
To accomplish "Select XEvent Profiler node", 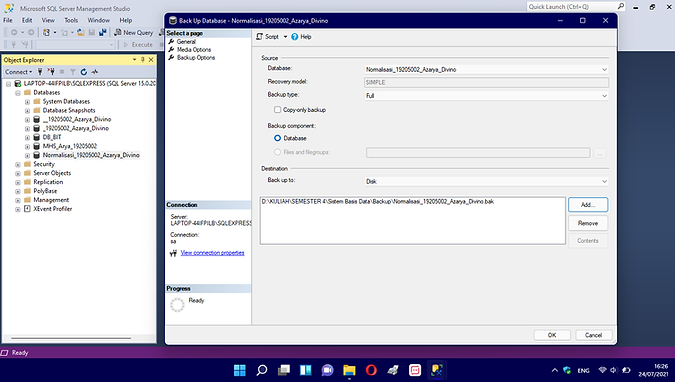I will coord(53,209).
